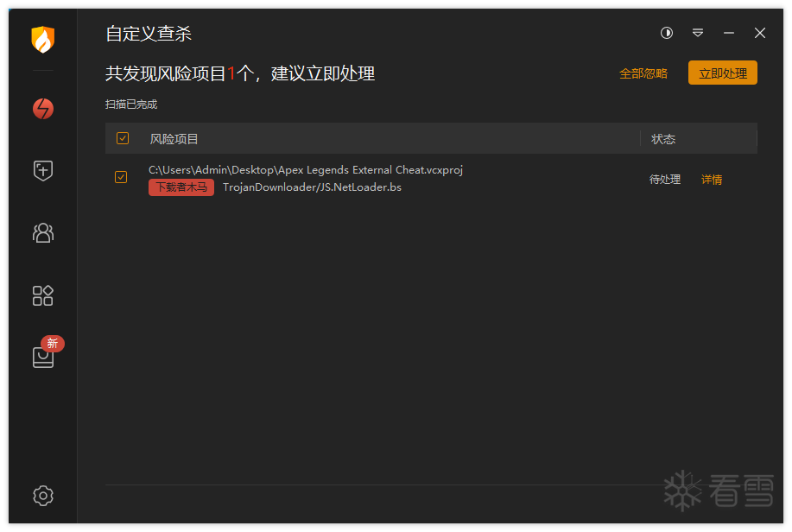Click the 扫描已完成 status label

click(x=131, y=104)
